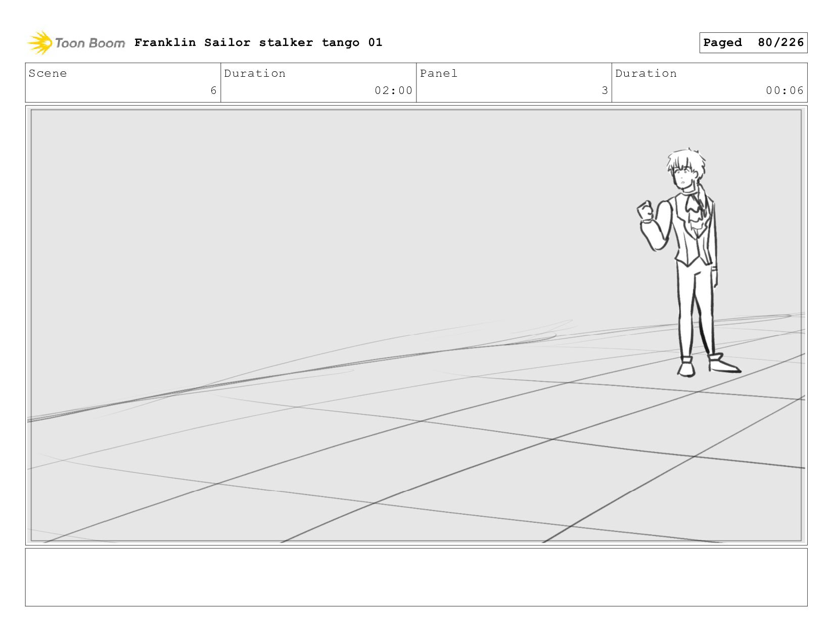Viewport: 834px width, 644px height.
Task: Click scene duration value 02:00
Action: click(x=393, y=90)
